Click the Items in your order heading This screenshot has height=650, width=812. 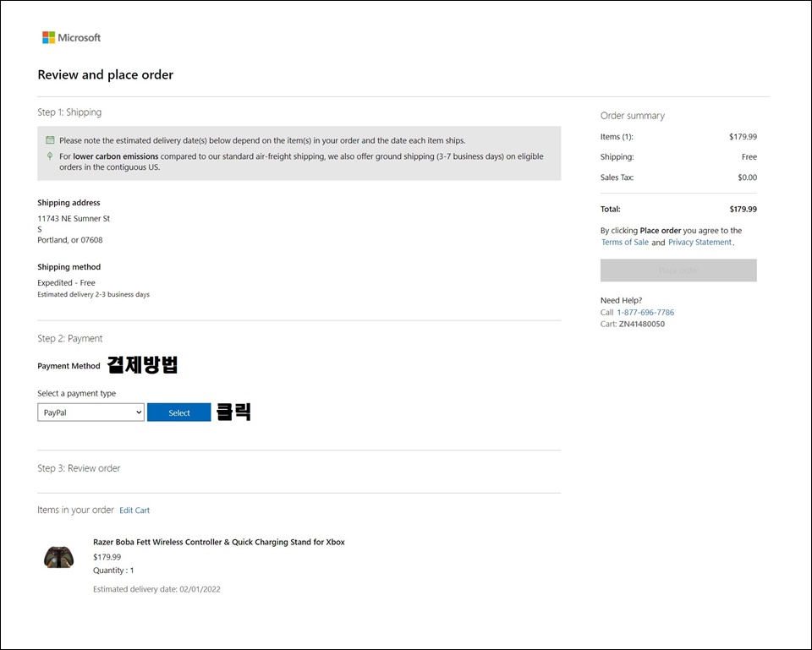(75, 511)
